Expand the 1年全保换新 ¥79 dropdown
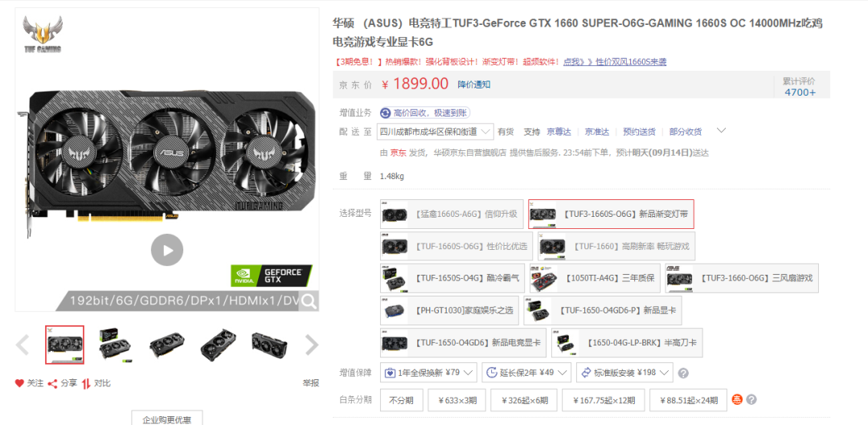The image size is (868, 425). [429, 373]
